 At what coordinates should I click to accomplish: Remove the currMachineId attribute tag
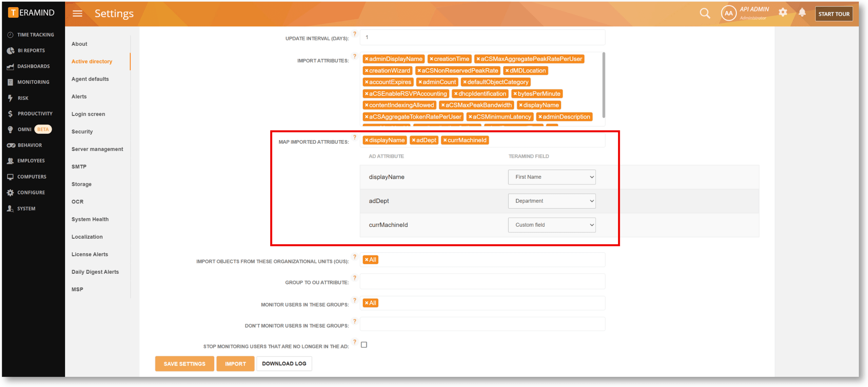pyautogui.click(x=445, y=140)
